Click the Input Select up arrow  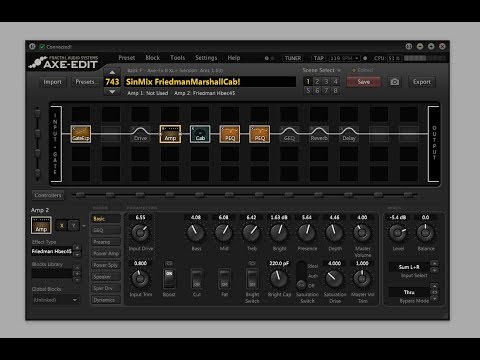click(x=434, y=263)
